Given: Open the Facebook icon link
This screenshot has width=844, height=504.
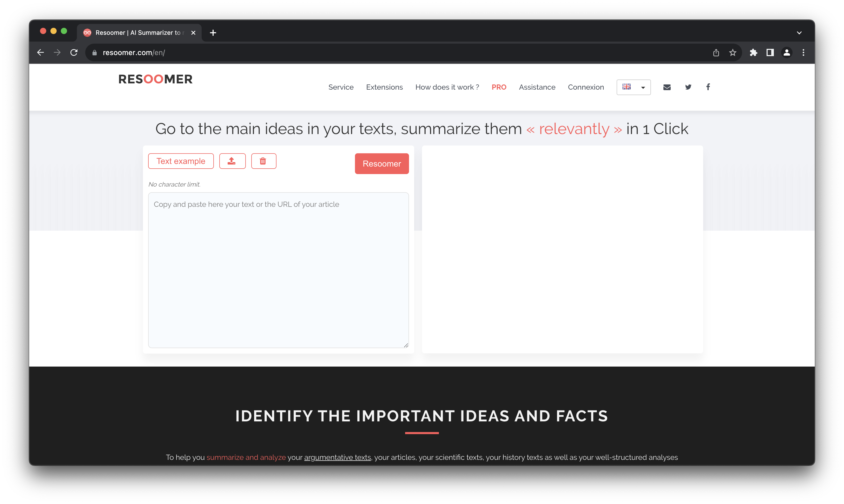Looking at the screenshot, I should tap(708, 87).
